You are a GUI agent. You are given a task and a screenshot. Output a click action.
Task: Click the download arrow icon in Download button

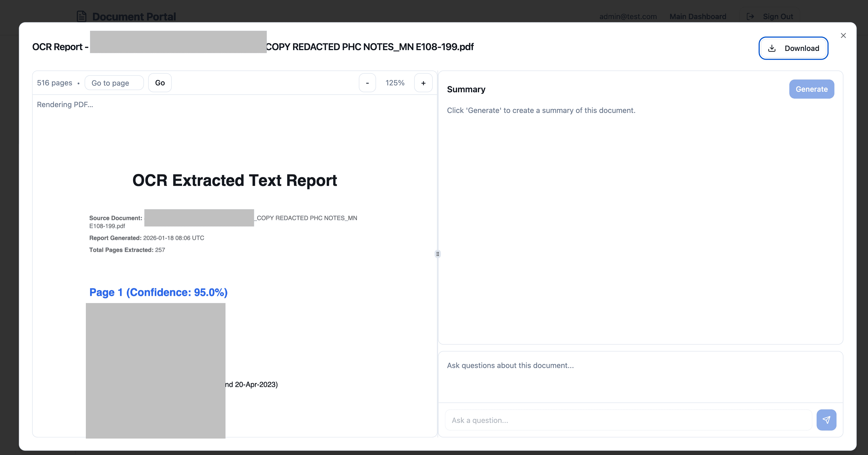pos(772,48)
